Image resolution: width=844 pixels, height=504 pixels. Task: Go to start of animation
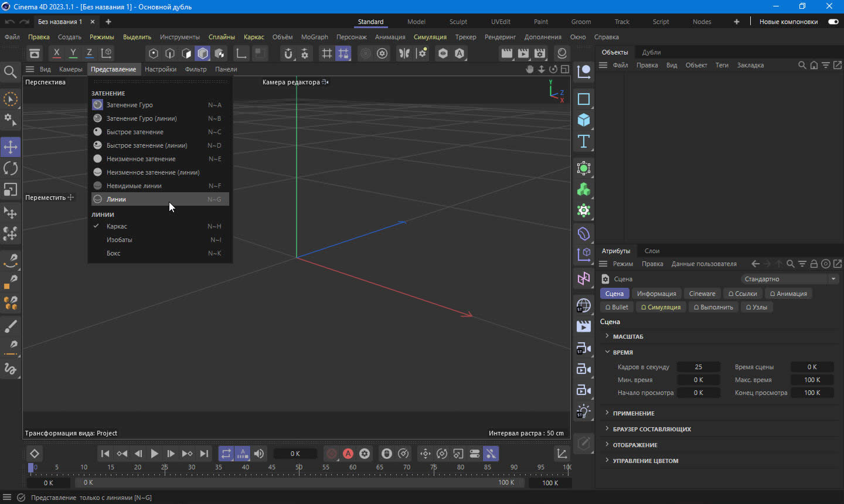click(105, 454)
